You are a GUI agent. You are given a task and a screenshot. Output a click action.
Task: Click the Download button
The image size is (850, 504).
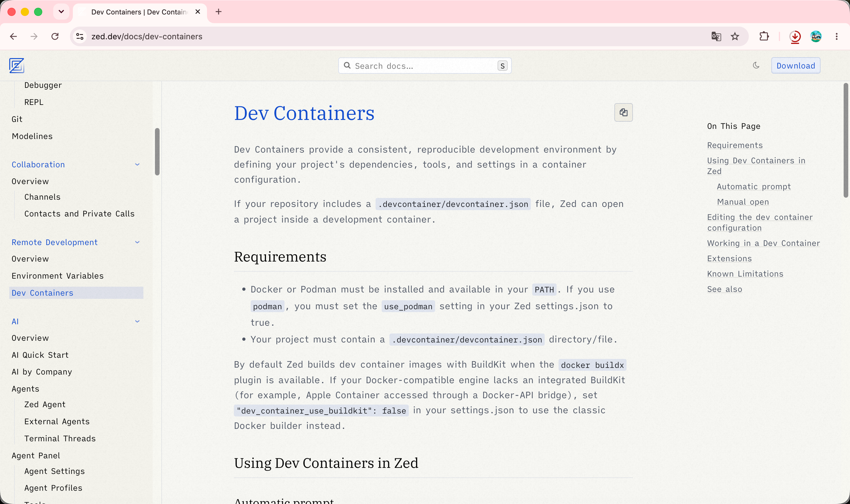click(796, 66)
